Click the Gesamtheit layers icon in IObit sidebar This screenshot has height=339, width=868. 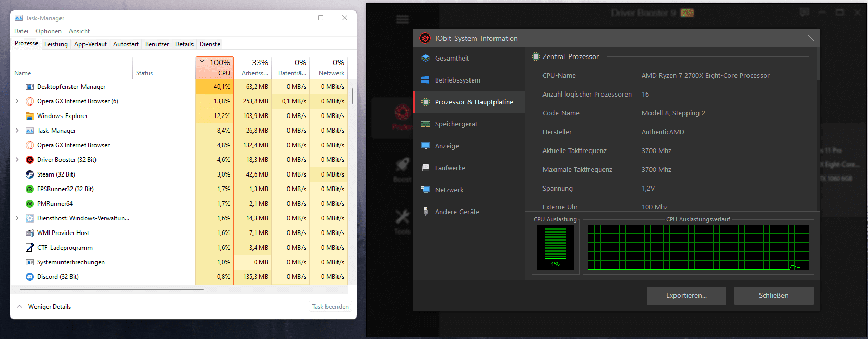click(x=426, y=58)
